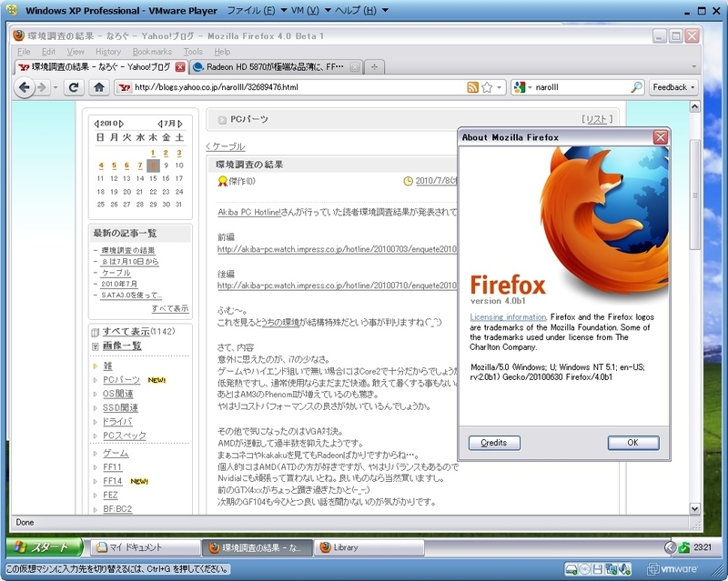Click OK in About Mozilla Firefox
728x581 pixels.
(x=632, y=443)
